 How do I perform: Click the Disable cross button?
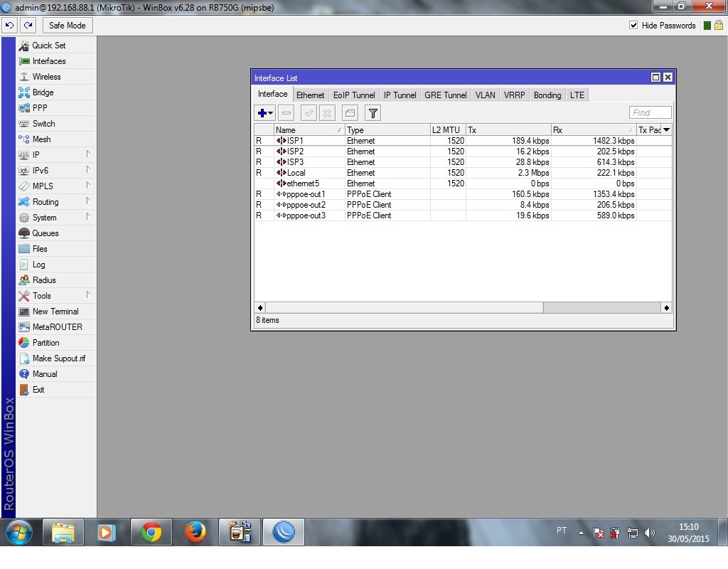327,113
